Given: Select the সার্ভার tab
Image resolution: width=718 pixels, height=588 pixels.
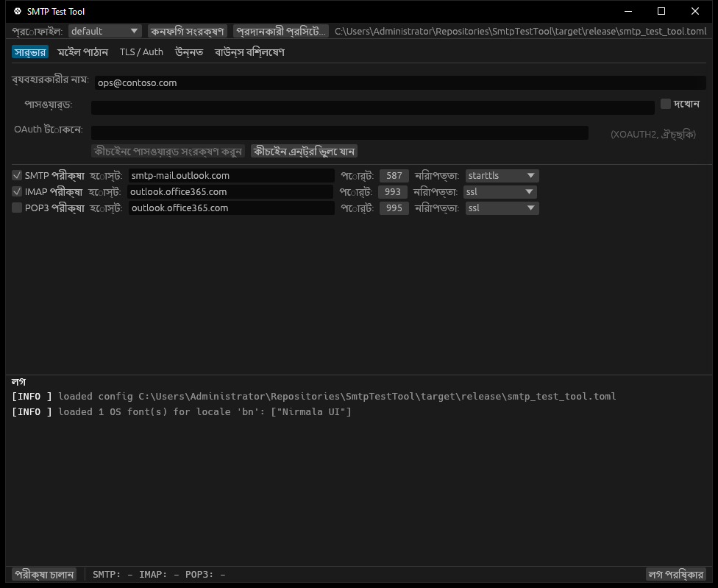Looking at the screenshot, I should [29, 52].
